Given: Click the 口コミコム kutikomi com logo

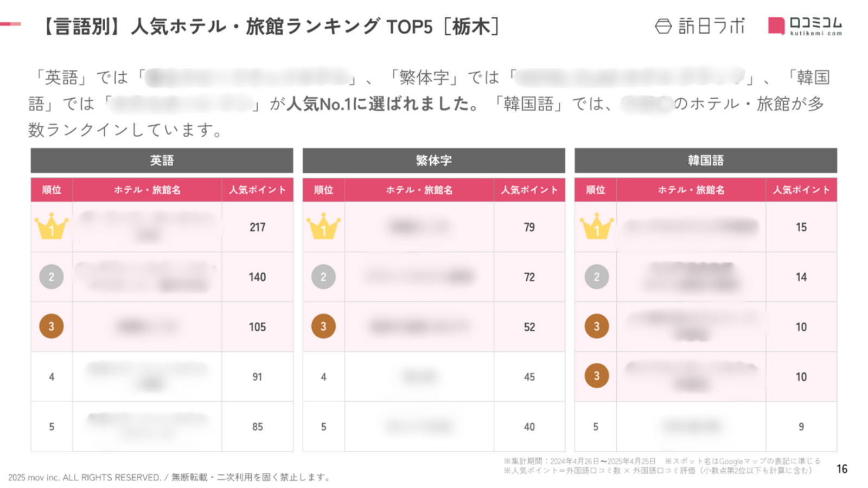Looking at the screenshot, I should (805, 26).
